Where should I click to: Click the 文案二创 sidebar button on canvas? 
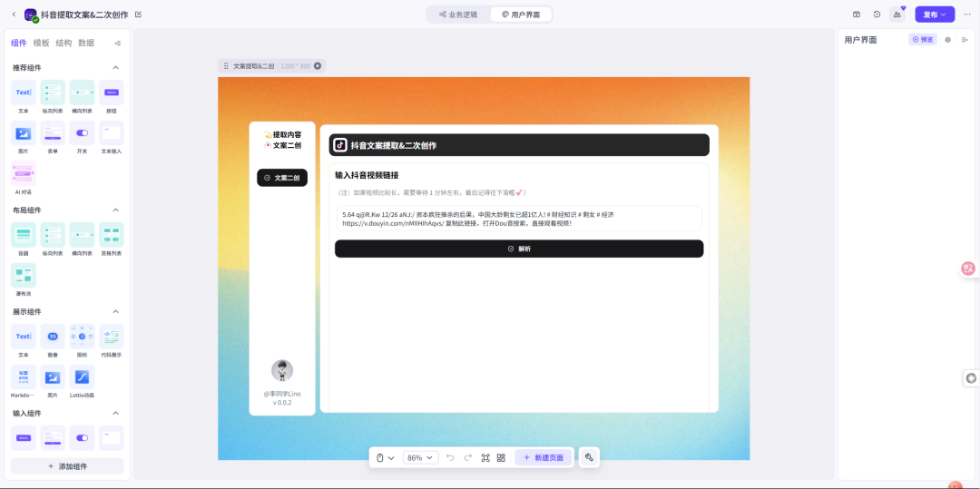tap(282, 178)
